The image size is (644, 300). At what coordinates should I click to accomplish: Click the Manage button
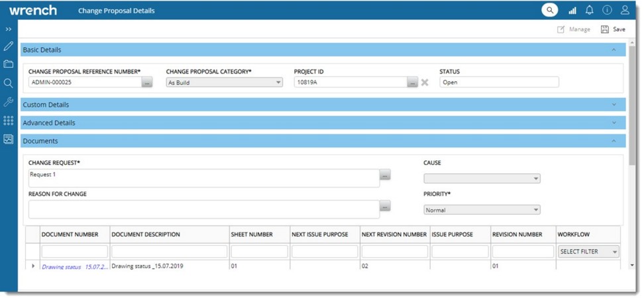(574, 29)
